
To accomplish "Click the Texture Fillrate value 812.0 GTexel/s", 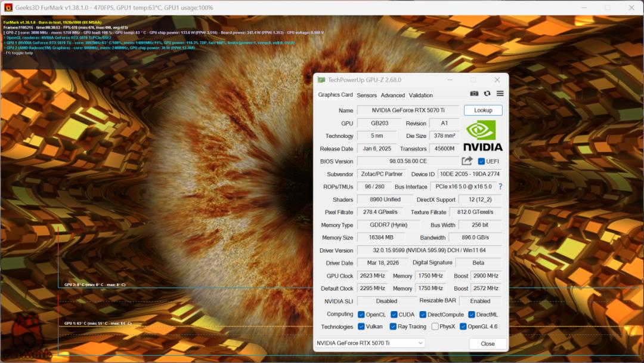I will coord(475,212).
